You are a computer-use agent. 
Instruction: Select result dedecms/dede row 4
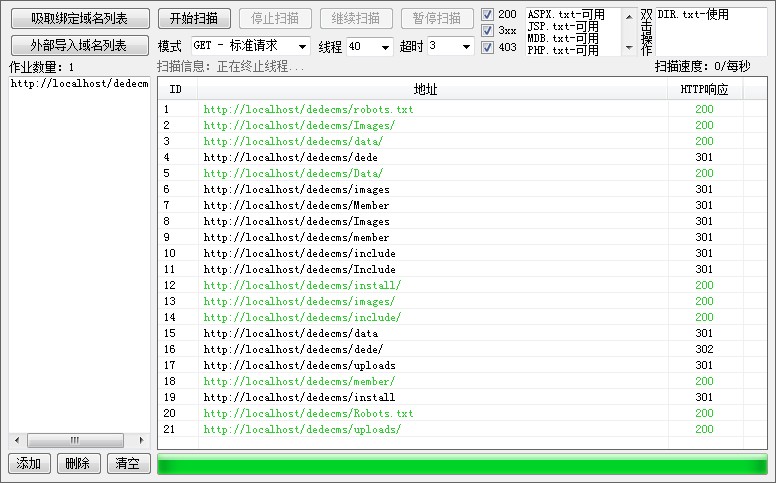point(462,157)
